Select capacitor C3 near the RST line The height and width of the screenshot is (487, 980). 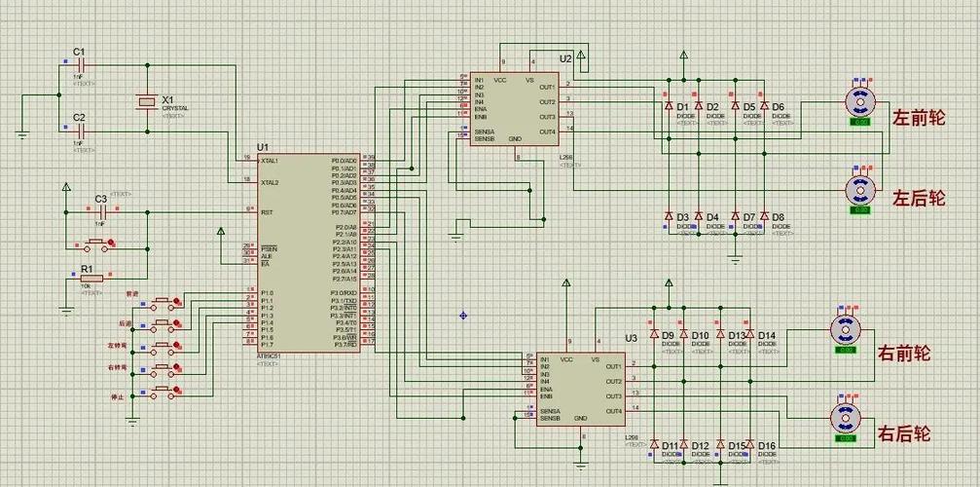(x=100, y=212)
